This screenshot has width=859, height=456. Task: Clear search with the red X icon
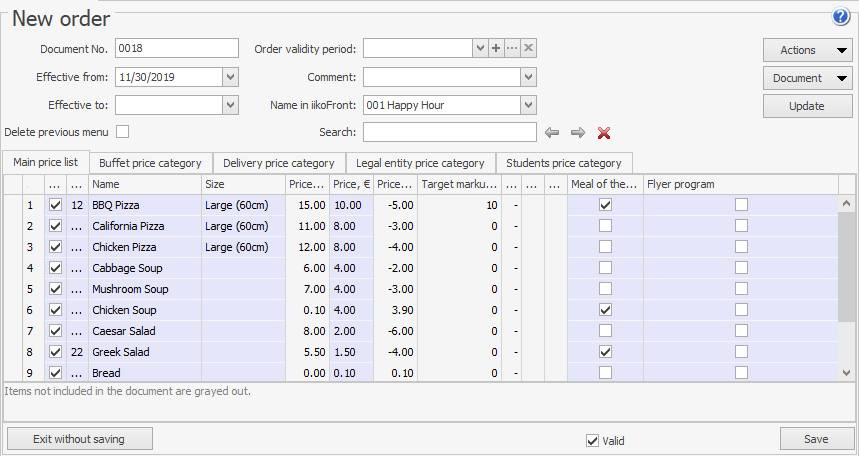coord(603,132)
